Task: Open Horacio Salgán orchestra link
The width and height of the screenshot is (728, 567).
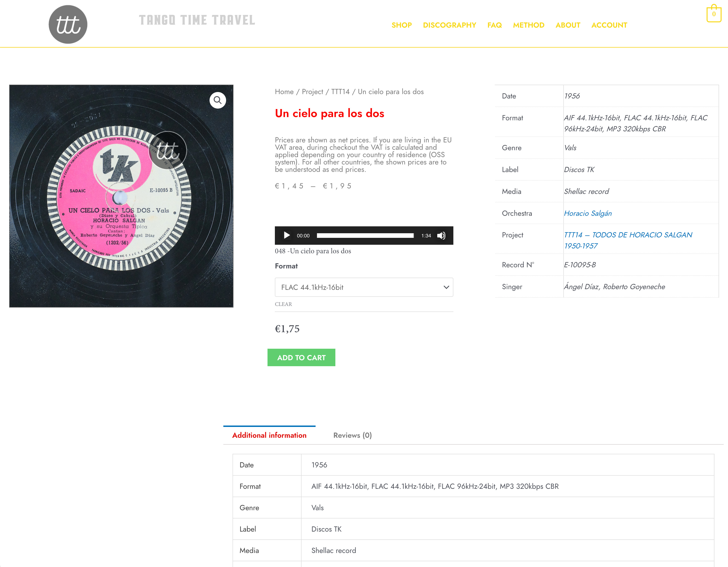Action: [588, 213]
